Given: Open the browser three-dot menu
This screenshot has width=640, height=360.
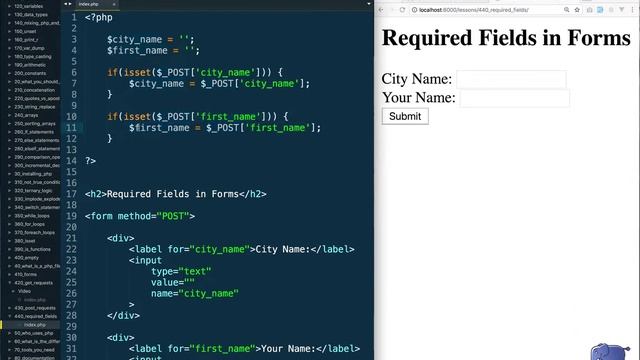Looking at the screenshot, I should pos(633,10).
